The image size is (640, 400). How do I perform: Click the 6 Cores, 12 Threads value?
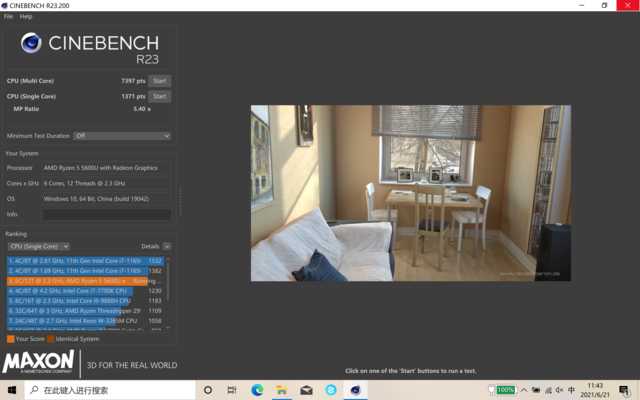click(x=84, y=183)
